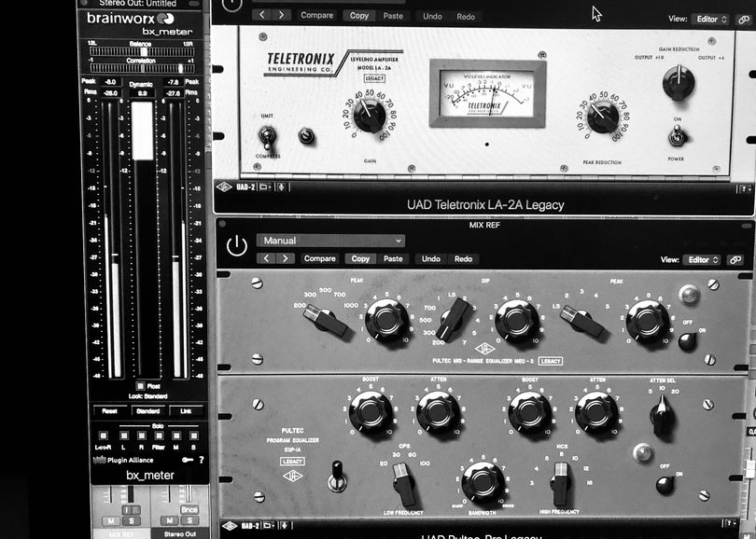Enable Solo R checkbox in bx_meter

[141, 435]
